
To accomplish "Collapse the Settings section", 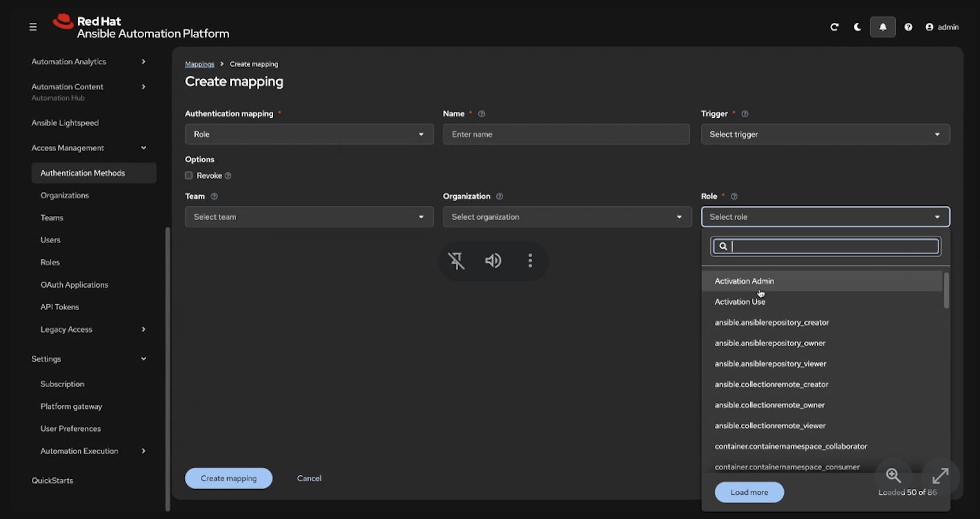I will 88,359.
